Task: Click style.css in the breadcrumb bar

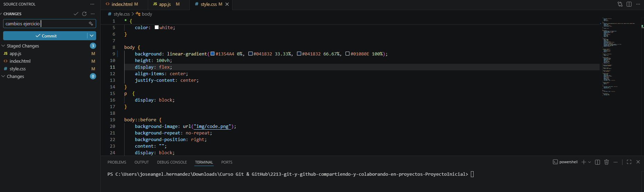Action: coord(121,14)
